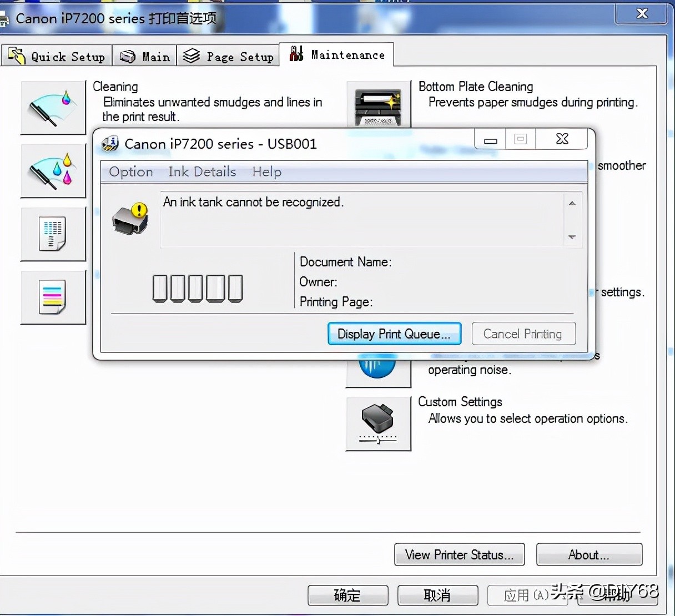
Task: Open the Option menu
Action: (x=131, y=172)
